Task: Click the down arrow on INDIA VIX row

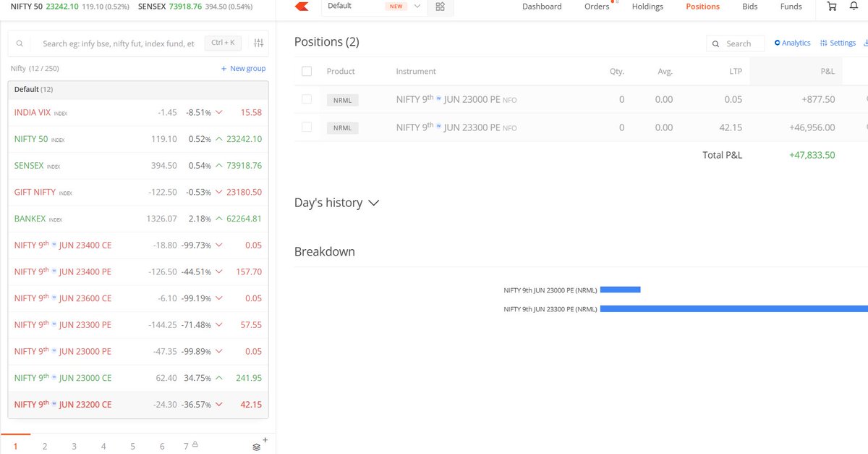Action: tap(218, 113)
